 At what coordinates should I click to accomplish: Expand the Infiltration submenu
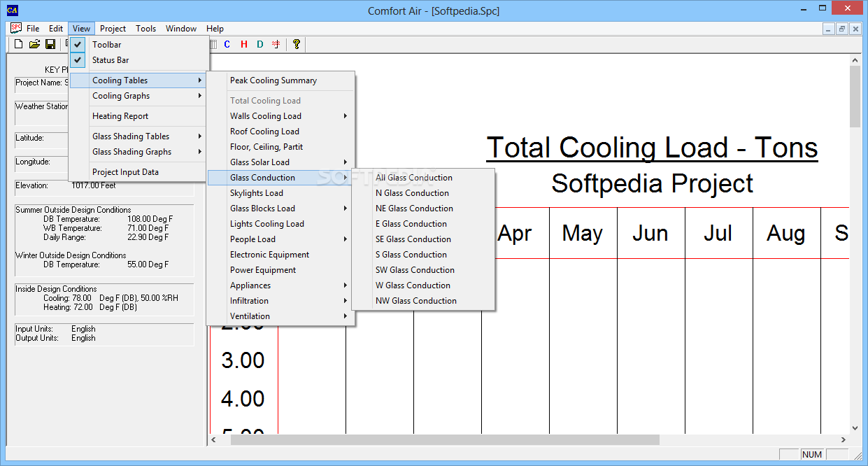[280, 301]
